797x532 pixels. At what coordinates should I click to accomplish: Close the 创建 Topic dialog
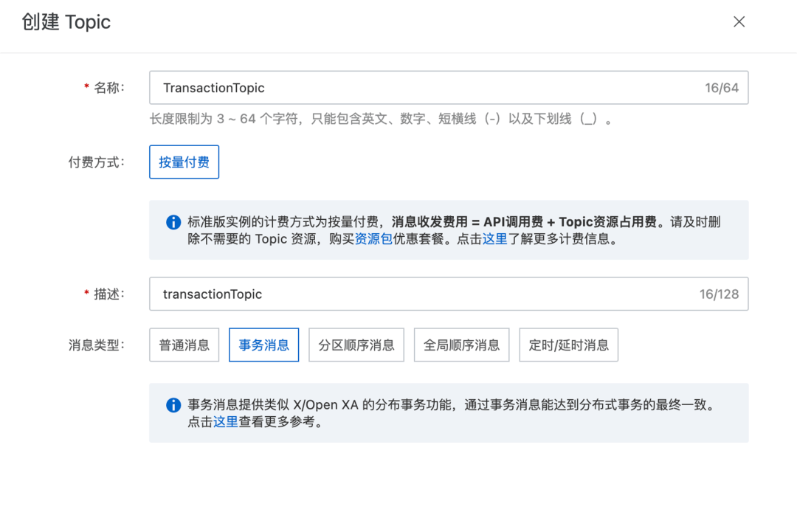click(x=739, y=22)
